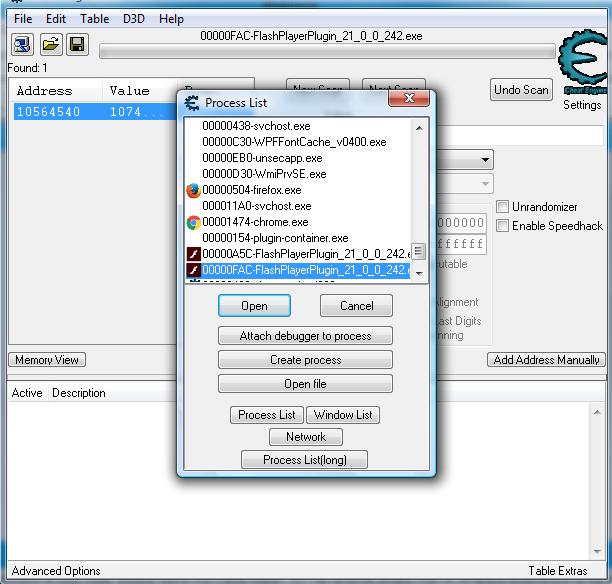Click the select process computer icon
612x584 pixels.
pyautogui.click(x=22, y=45)
